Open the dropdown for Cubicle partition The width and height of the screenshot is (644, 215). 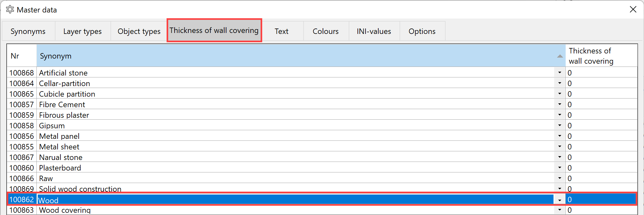560,94
